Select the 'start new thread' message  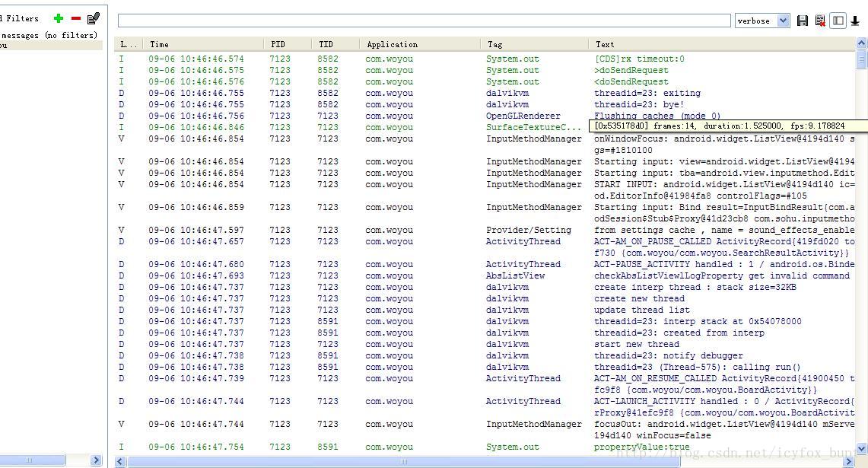tap(637, 344)
